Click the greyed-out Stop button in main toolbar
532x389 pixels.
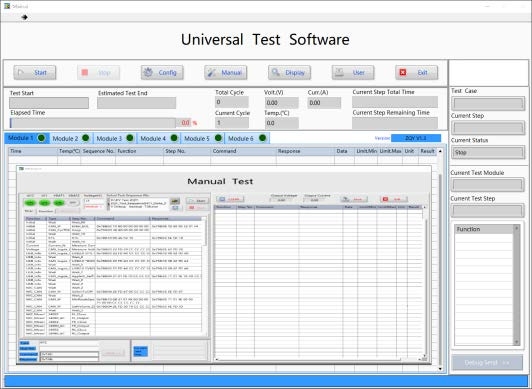point(98,73)
